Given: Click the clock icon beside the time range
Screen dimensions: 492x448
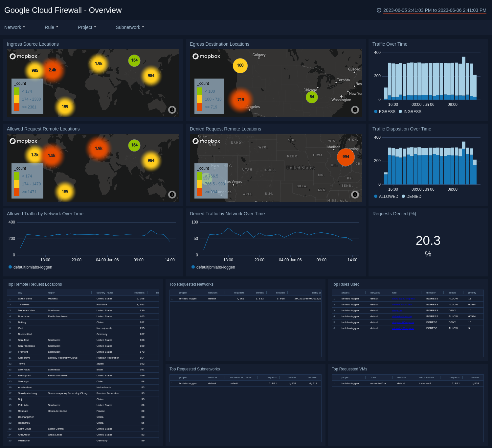Looking at the screenshot, I should point(380,10).
